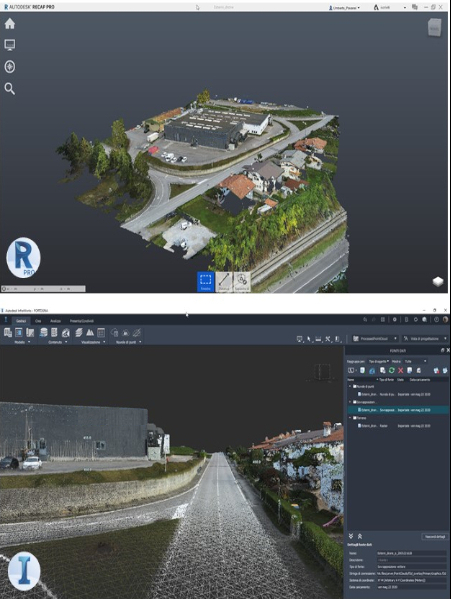Toggle checkbox of Terreno group
Viewport: 451px width, 599px height.
[x=355, y=418]
